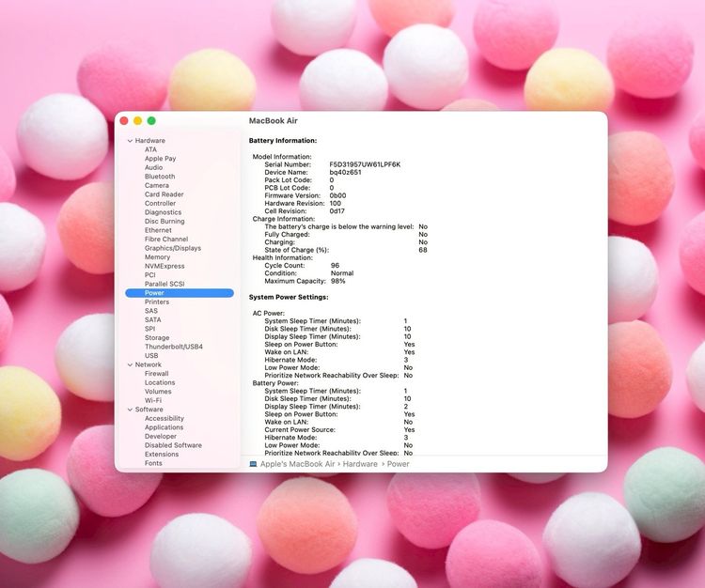Screen dimensions: 705x588
Task: Click the State of Charge value 68
Action: click(x=423, y=250)
